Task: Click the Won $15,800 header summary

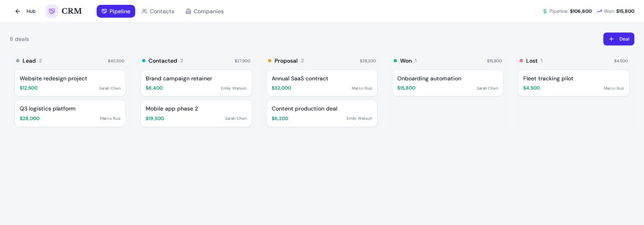Action: click(615, 11)
